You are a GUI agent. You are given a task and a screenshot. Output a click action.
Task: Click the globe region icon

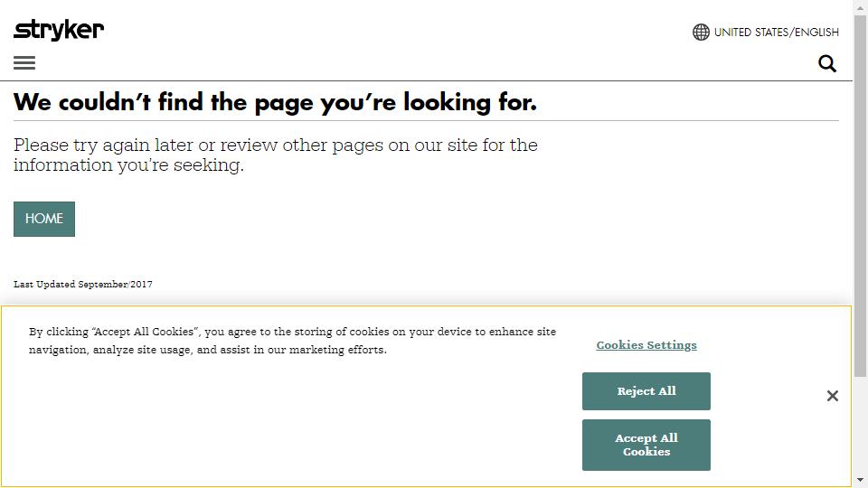point(701,32)
